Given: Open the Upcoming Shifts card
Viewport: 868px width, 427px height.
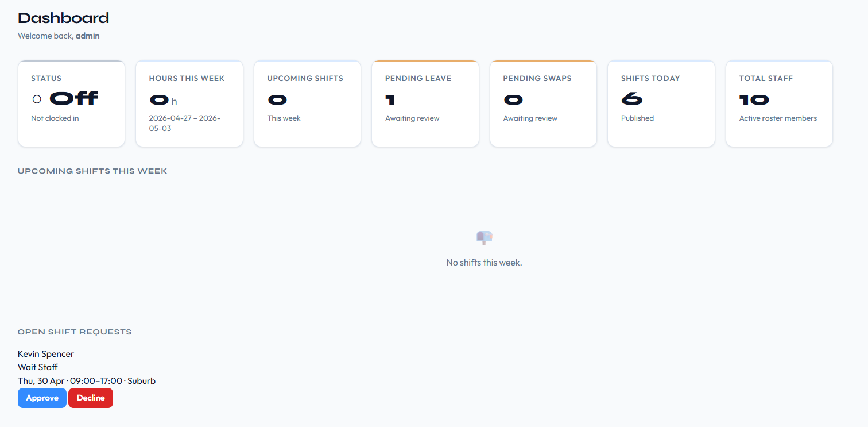Looking at the screenshot, I should pyautogui.click(x=307, y=103).
